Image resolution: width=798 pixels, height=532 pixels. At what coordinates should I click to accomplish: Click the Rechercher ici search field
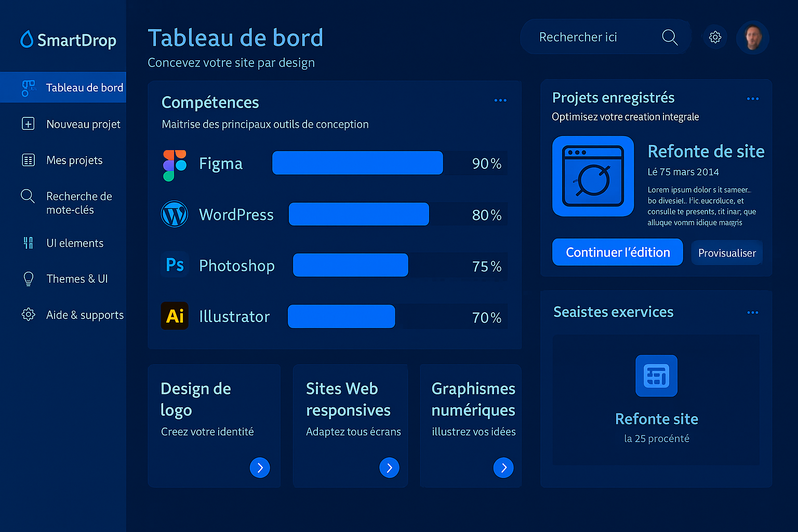592,37
